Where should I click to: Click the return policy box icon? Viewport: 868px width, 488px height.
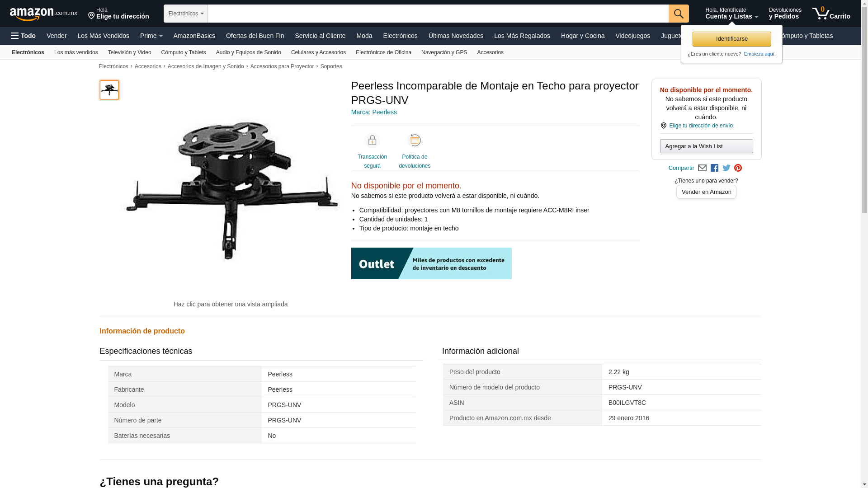[415, 141]
